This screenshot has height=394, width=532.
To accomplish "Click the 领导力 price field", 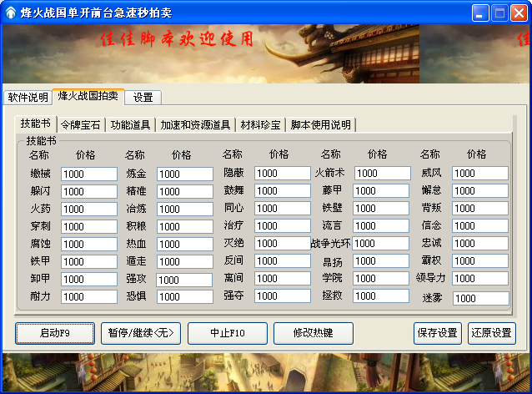I will pyautogui.click(x=480, y=279).
